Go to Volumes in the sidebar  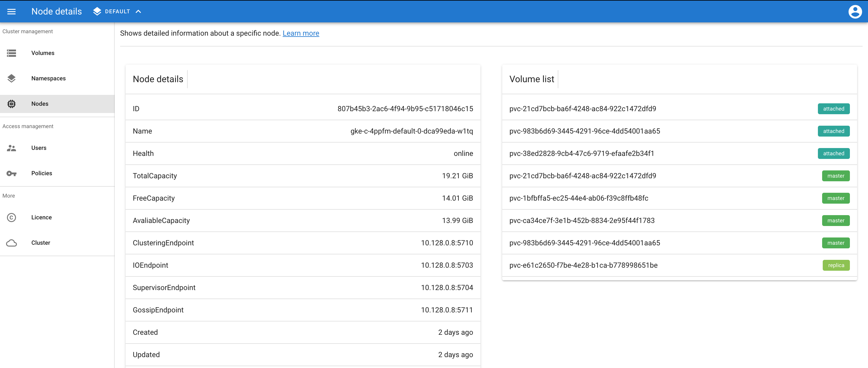[x=57, y=53]
